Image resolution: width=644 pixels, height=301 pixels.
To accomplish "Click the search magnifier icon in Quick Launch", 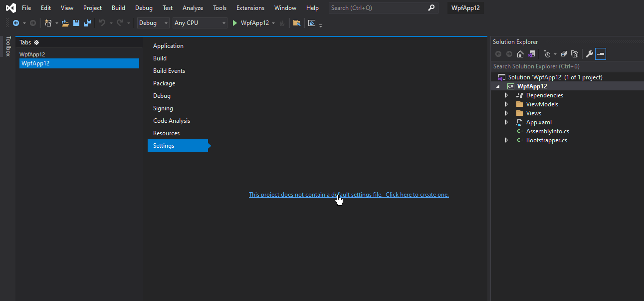I will pyautogui.click(x=431, y=8).
